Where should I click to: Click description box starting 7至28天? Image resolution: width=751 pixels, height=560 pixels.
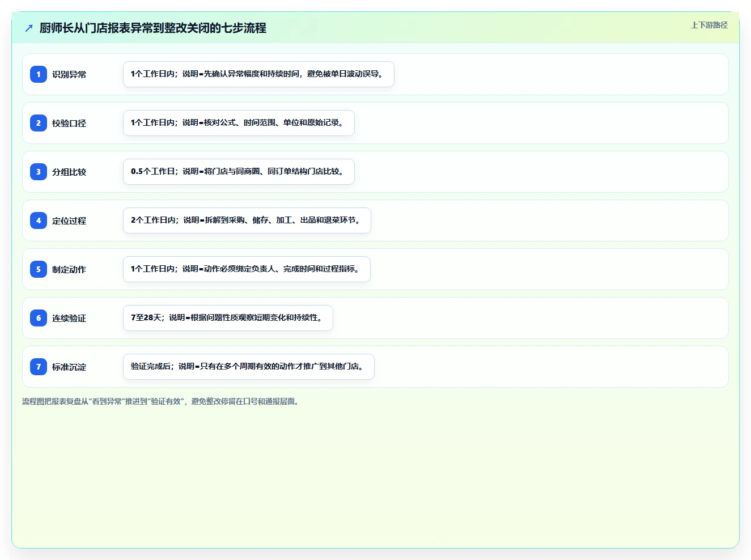click(x=228, y=318)
